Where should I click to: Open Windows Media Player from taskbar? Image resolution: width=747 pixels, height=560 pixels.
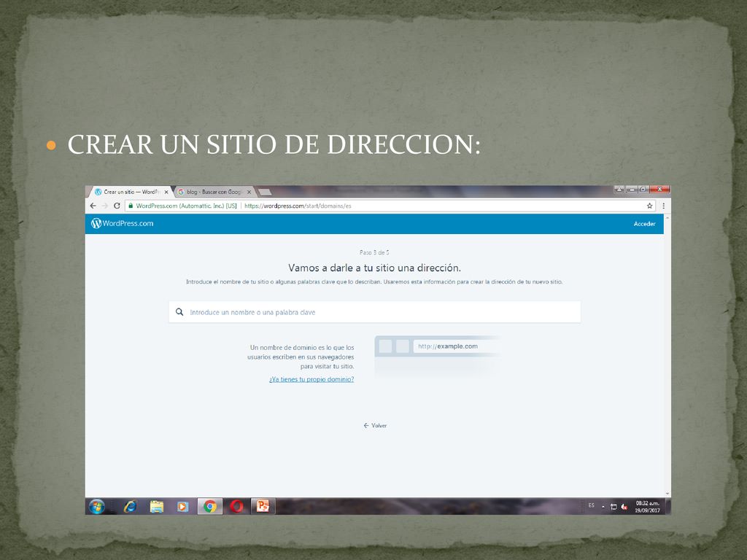(182, 506)
